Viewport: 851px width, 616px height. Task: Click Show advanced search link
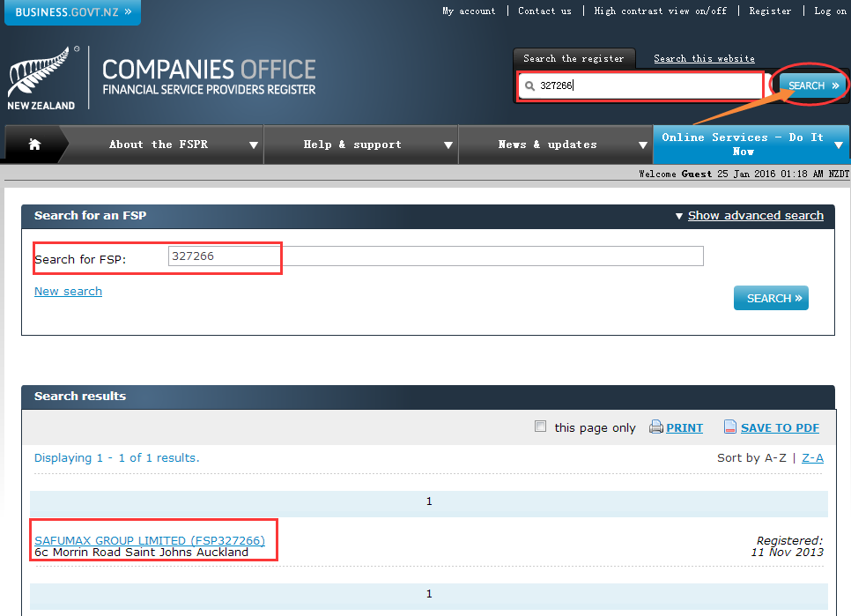756,215
